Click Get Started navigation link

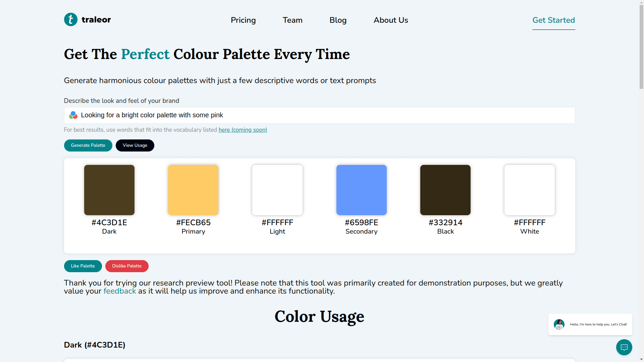(x=553, y=20)
